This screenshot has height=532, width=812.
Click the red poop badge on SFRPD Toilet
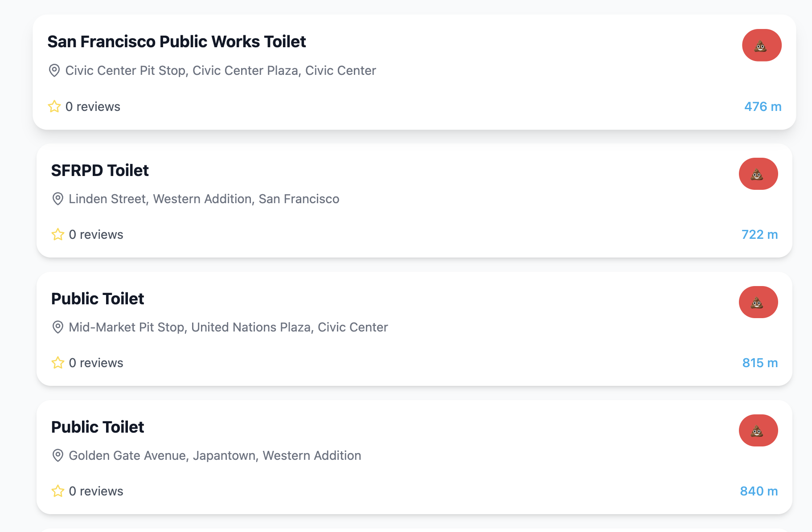(x=759, y=174)
